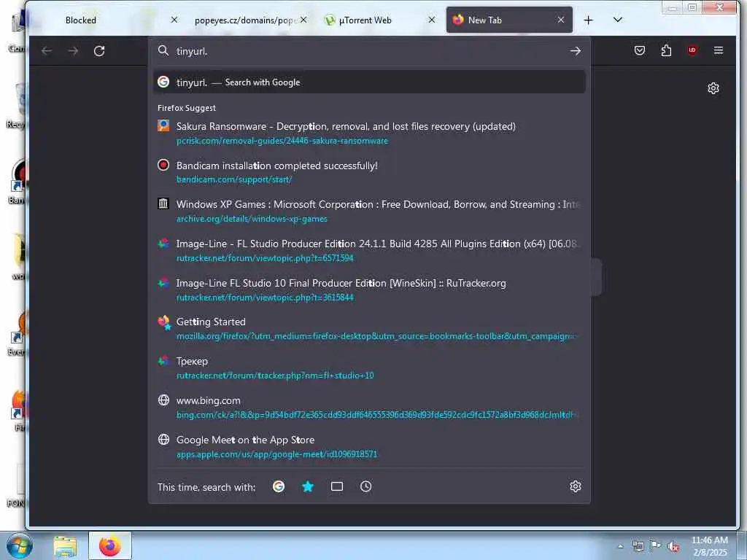This screenshot has height=560, width=747.
Task: Open the taskbar clock 11:46 AM
Action: point(709,546)
